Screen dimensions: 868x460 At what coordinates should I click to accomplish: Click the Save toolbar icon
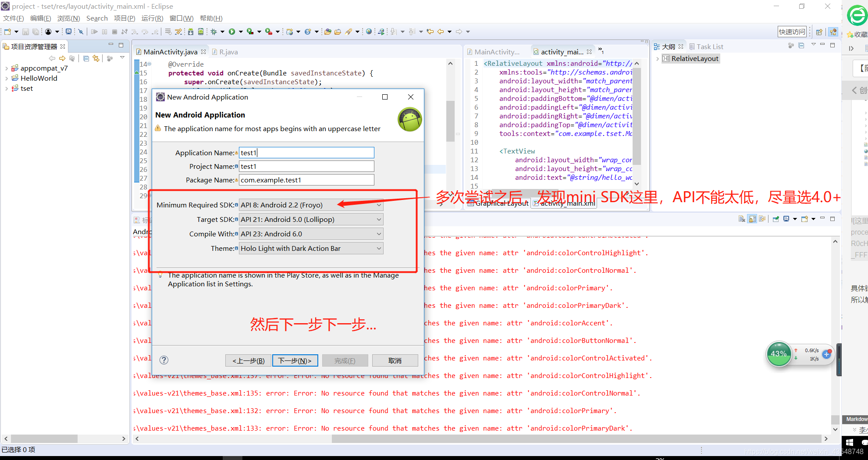25,32
